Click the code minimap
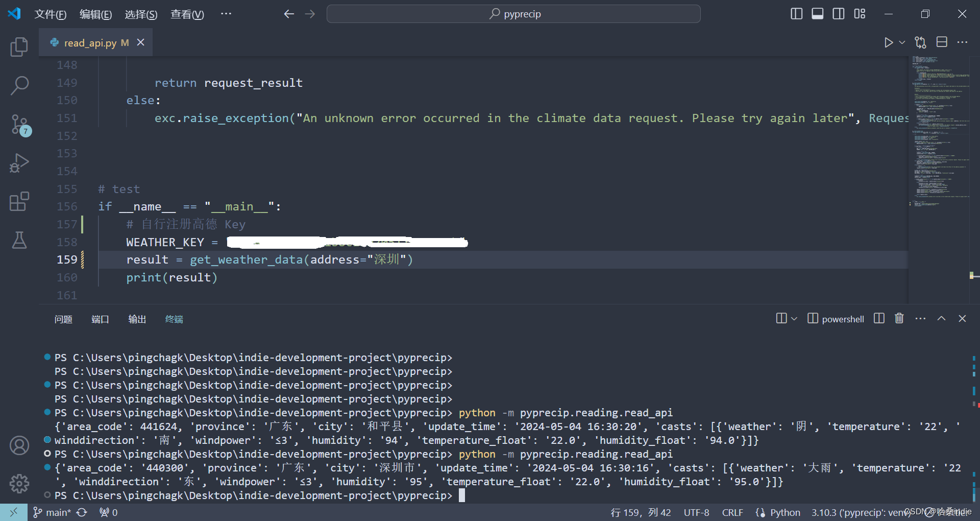Viewport: 980px width, 521px height. pos(941,128)
